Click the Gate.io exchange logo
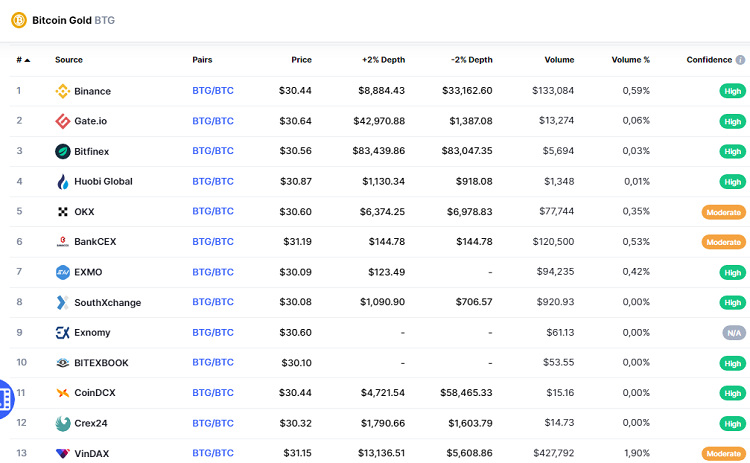This screenshot has width=750, height=463. (63, 121)
